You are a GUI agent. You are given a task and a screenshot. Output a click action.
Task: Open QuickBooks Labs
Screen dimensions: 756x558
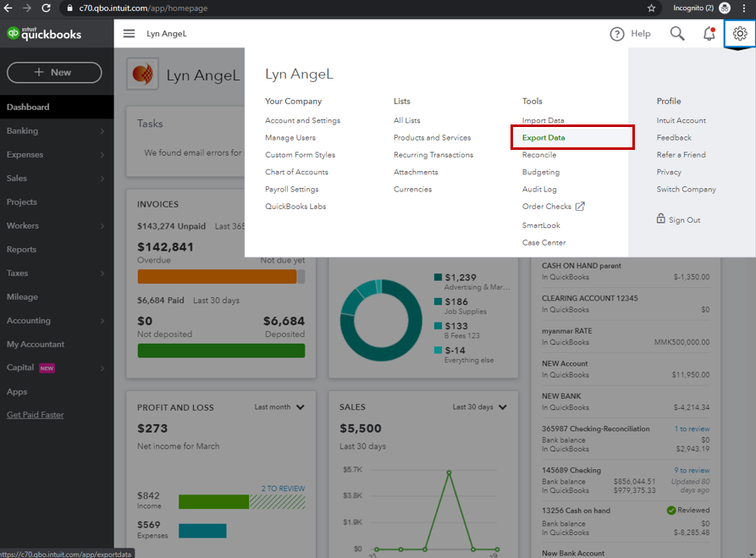tap(295, 206)
